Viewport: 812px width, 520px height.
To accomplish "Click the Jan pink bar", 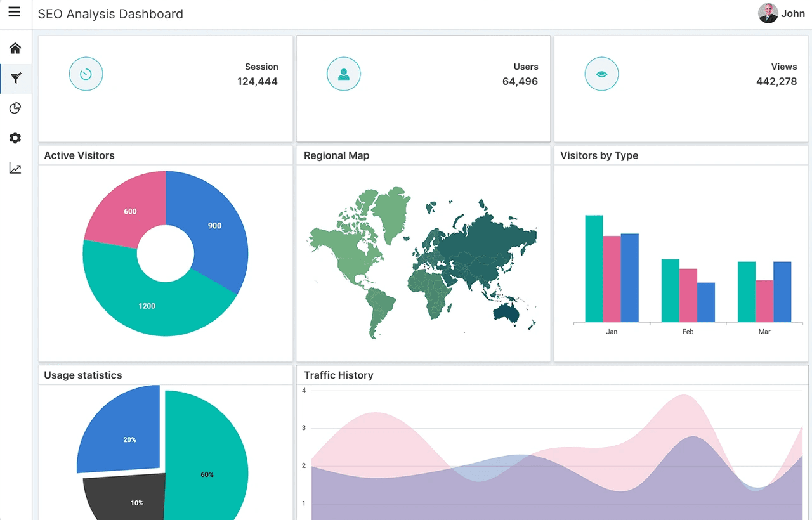I will 612,279.
